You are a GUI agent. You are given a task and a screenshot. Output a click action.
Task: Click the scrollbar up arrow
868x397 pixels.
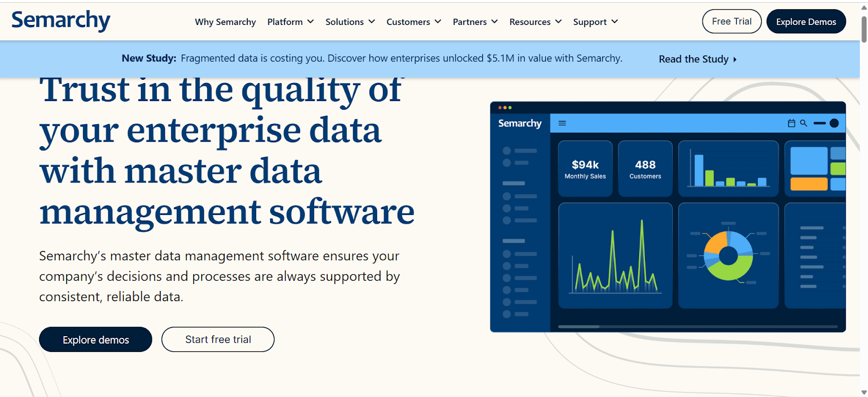(864, 8)
